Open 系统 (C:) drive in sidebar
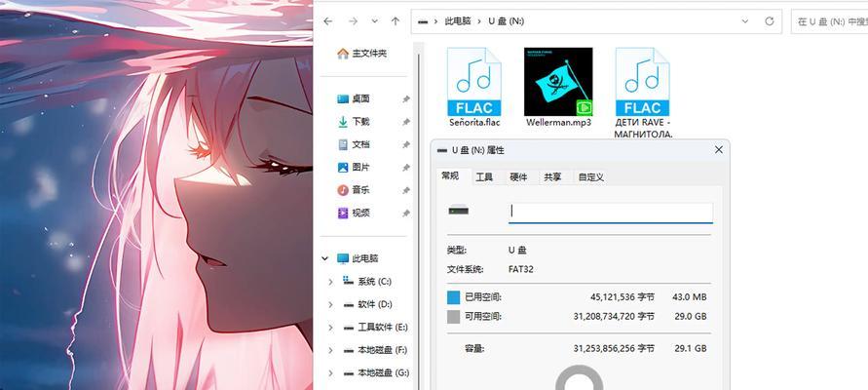Viewport: 868px width, 390px height. click(367, 282)
